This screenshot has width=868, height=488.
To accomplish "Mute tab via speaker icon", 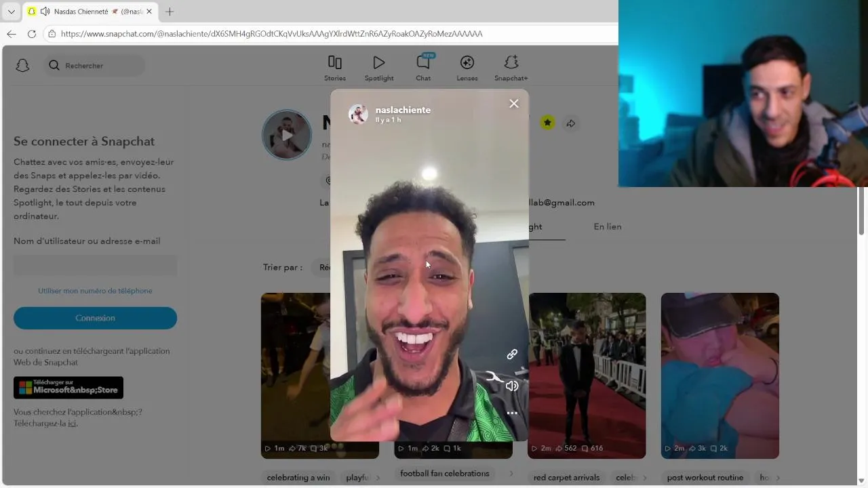I will click(45, 12).
